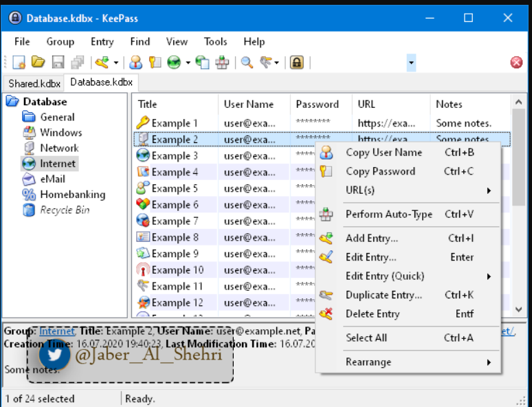This screenshot has width=532, height=407.
Task: Select the Windows group
Action: pos(61,133)
